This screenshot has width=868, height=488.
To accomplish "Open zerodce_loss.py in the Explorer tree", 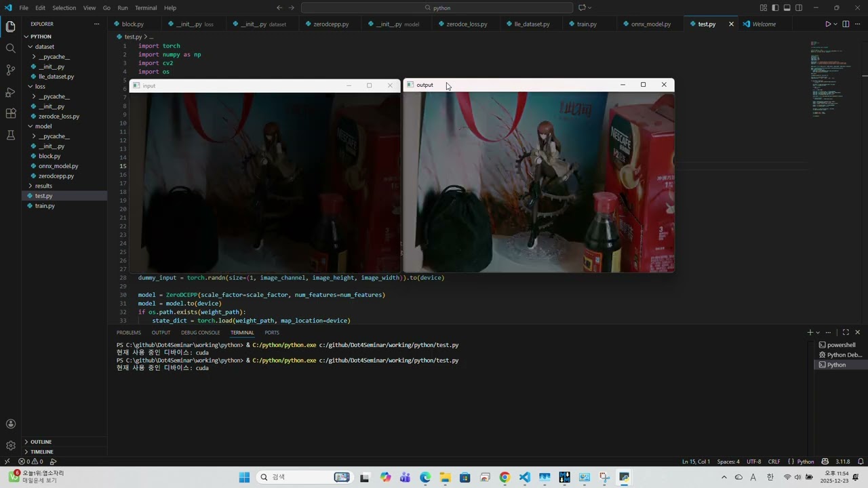I will point(64,117).
